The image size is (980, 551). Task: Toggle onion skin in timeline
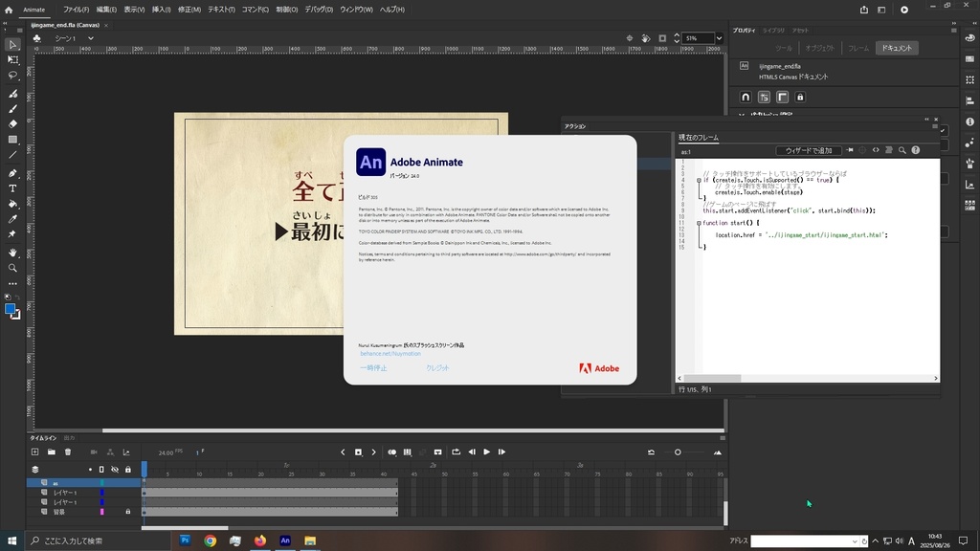coord(391,452)
